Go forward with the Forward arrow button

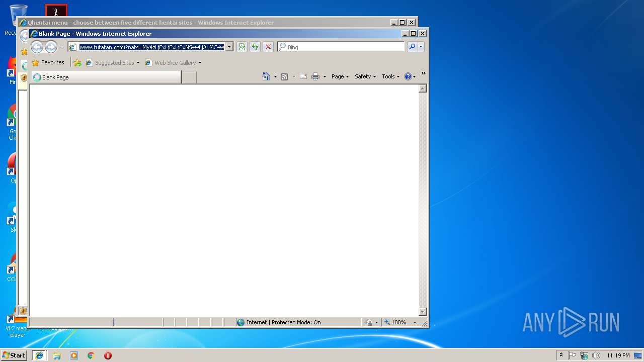tap(51, 47)
